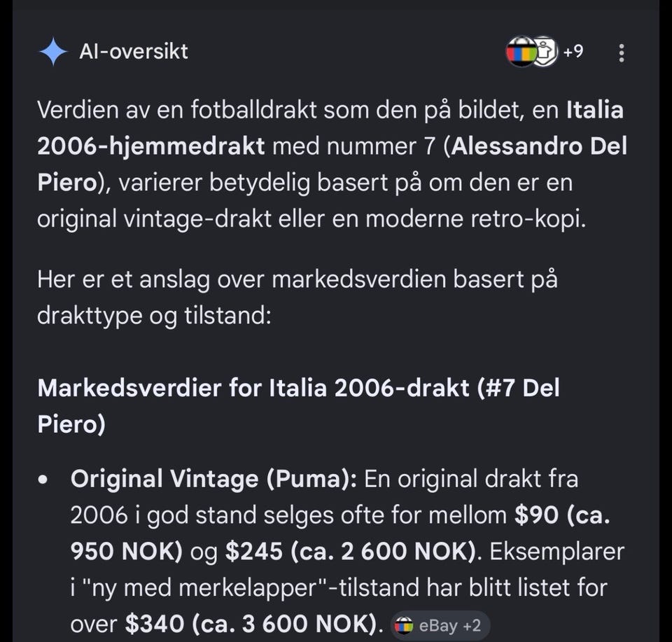This screenshot has width=672, height=642.
Task: Click the blue AI sparkle icon
Action: (x=52, y=52)
